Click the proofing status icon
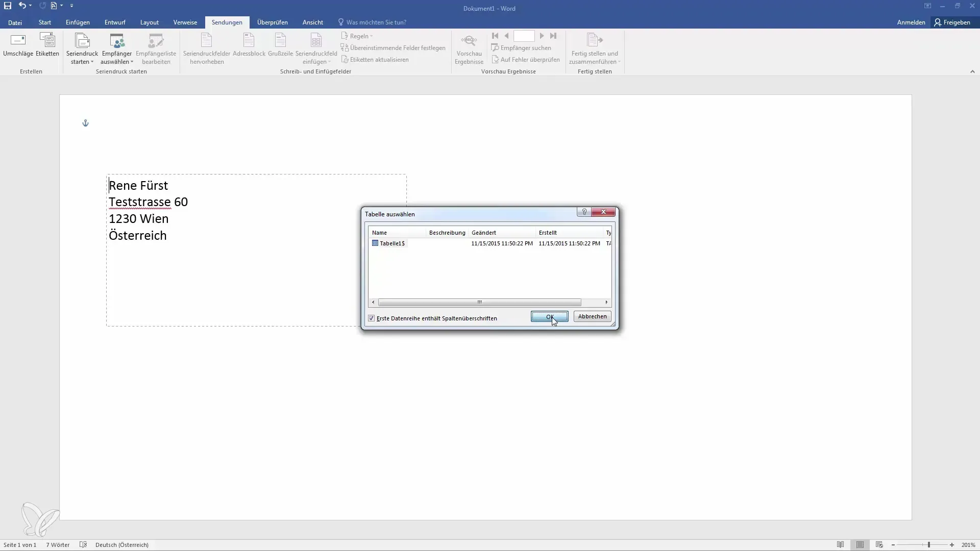 pos(83,545)
